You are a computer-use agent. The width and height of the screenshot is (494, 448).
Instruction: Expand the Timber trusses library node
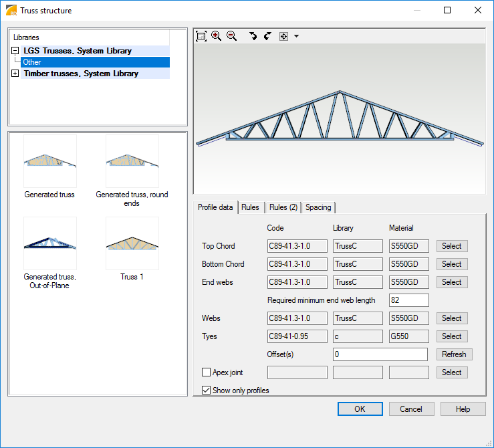[x=15, y=74]
